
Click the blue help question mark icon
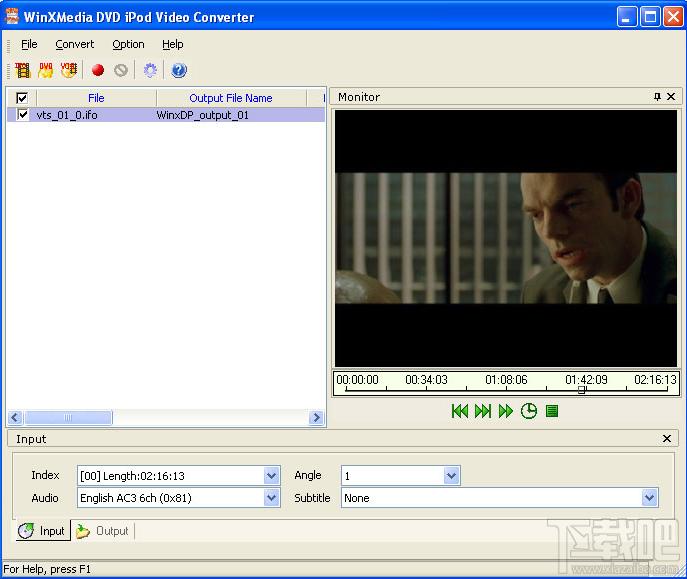pyautogui.click(x=179, y=70)
